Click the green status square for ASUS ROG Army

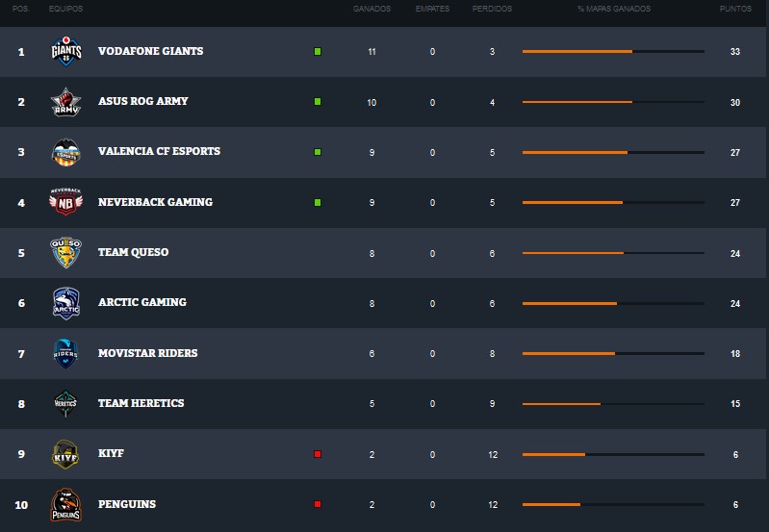coord(318,102)
